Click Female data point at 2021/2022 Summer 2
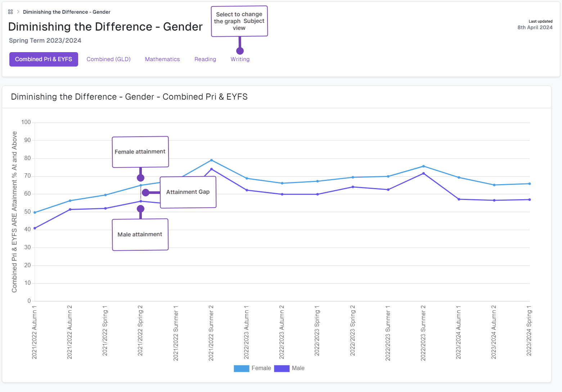The height and width of the screenshot is (392, 562). (211, 160)
